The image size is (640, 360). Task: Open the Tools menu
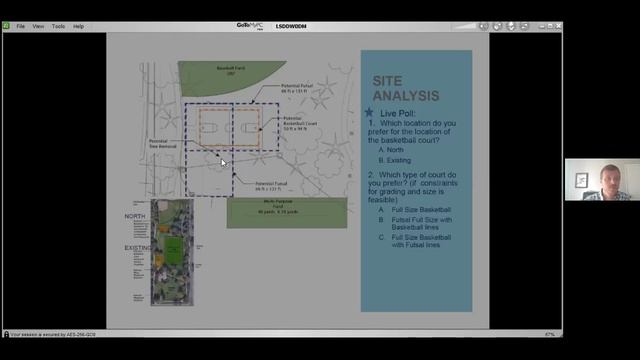coord(58,26)
